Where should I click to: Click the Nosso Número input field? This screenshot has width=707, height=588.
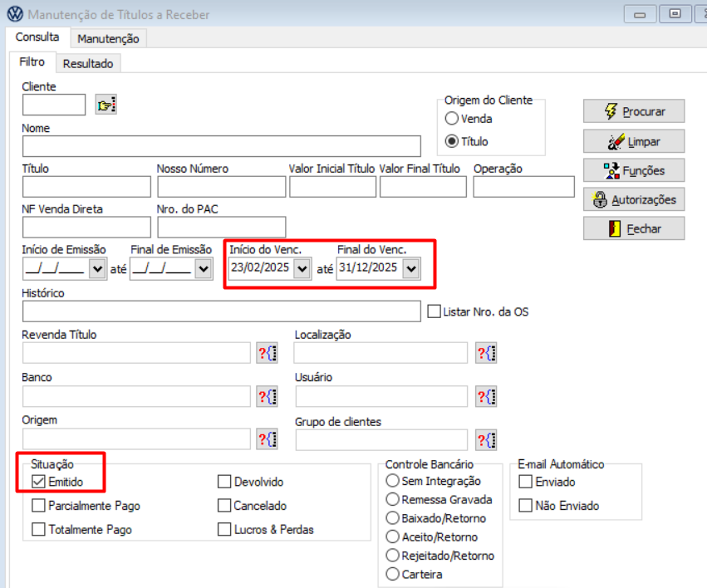pyautogui.click(x=221, y=187)
